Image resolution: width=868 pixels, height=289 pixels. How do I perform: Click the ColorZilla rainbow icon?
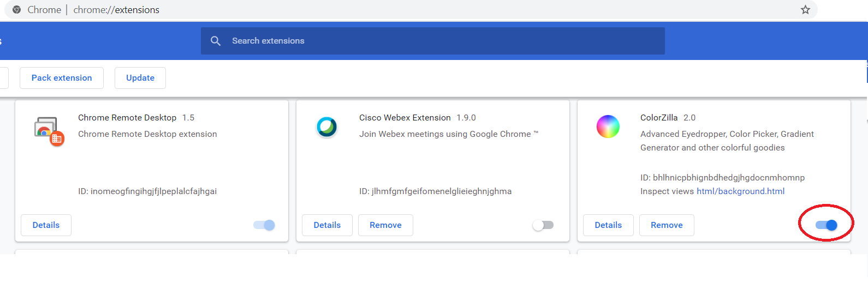(608, 127)
